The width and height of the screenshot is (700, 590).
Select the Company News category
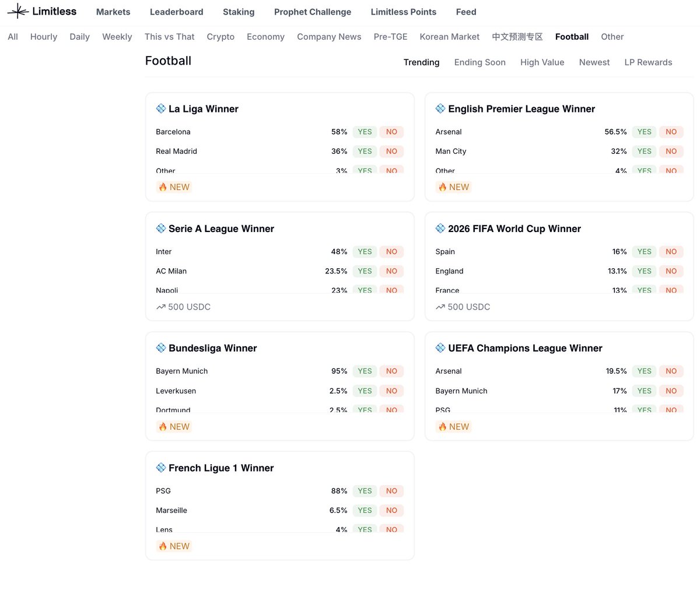point(329,37)
